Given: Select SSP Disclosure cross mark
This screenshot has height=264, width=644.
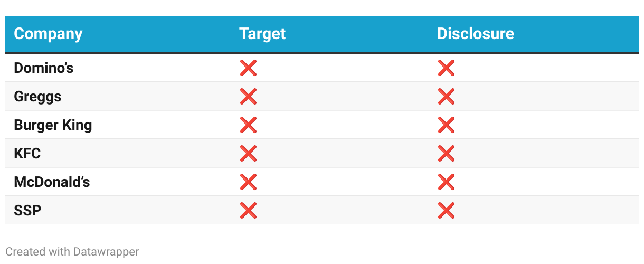Looking at the screenshot, I should [x=446, y=211].
